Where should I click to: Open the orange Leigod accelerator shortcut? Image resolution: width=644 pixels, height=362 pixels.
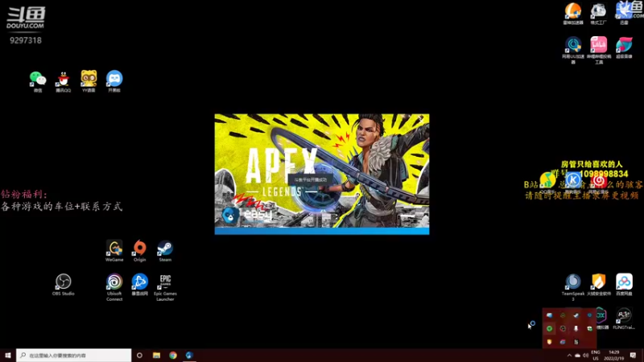[x=573, y=14]
